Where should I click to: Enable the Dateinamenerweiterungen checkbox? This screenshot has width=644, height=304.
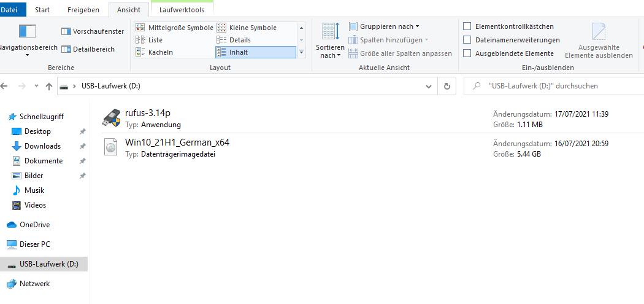pyautogui.click(x=467, y=40)
